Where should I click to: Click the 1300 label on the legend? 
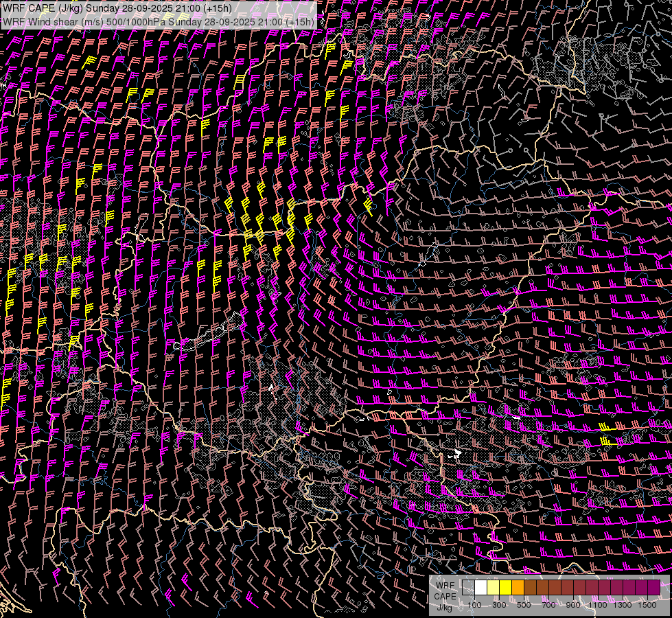pos(623,605)
